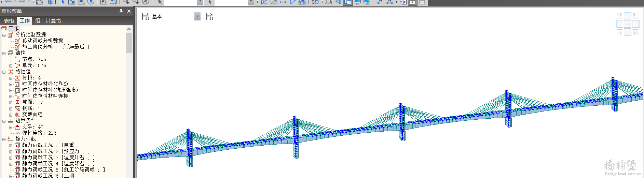Click the 材料 icon
The width and height of the screenshot is (644, 178).
17,77
